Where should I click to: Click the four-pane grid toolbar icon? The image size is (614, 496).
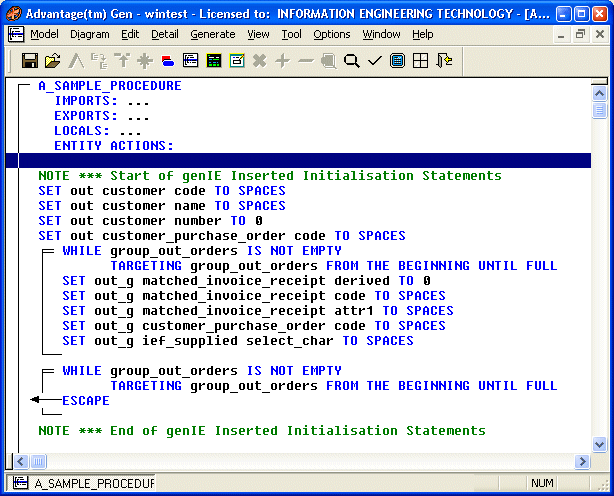tap(420, 61)
